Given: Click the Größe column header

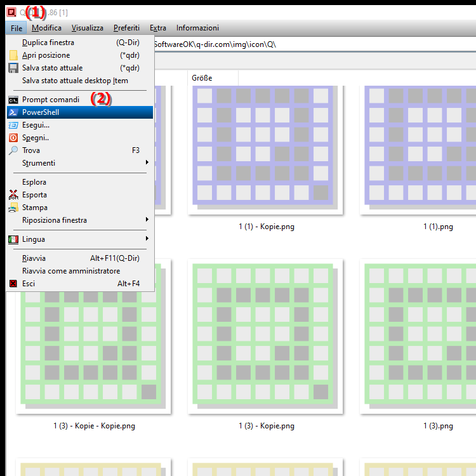Looking at the screenshot, I should (213, 78).
